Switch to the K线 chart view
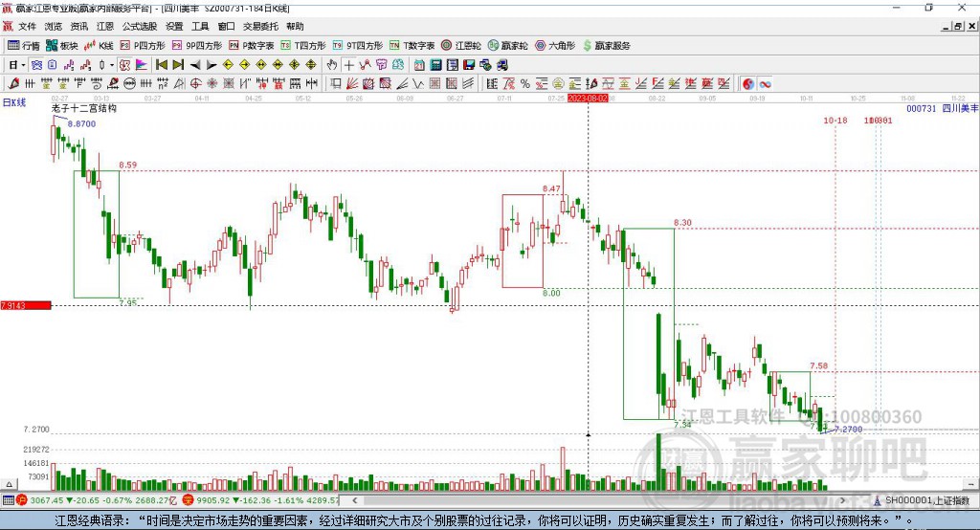The image size is (980, 530). pyautogui.click(x=100, y=46)
